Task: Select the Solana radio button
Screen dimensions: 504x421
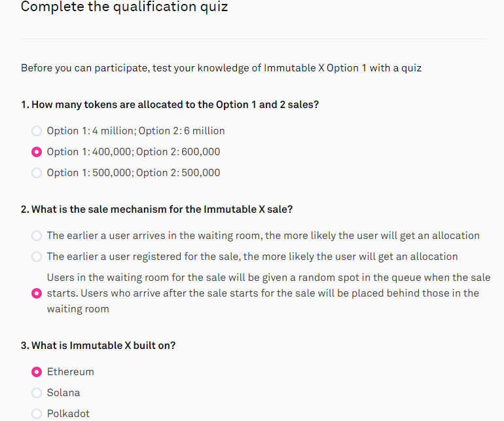Action: click(37, 393)
